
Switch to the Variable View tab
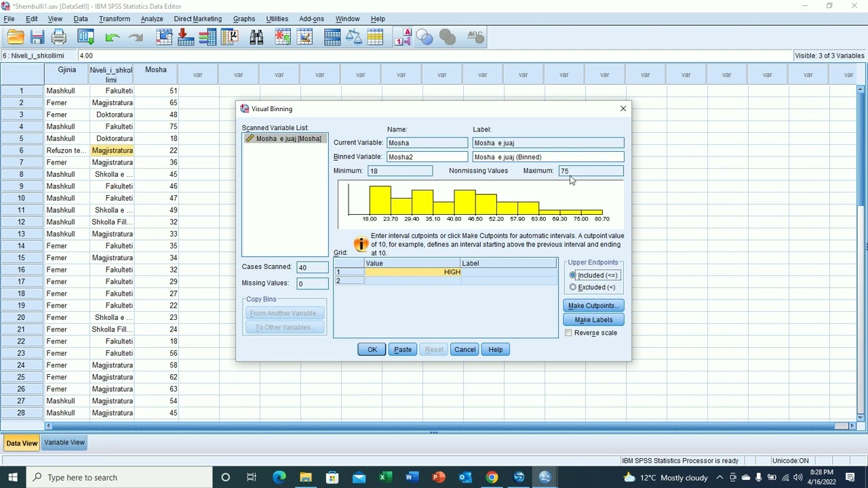[x=64, y=443]
